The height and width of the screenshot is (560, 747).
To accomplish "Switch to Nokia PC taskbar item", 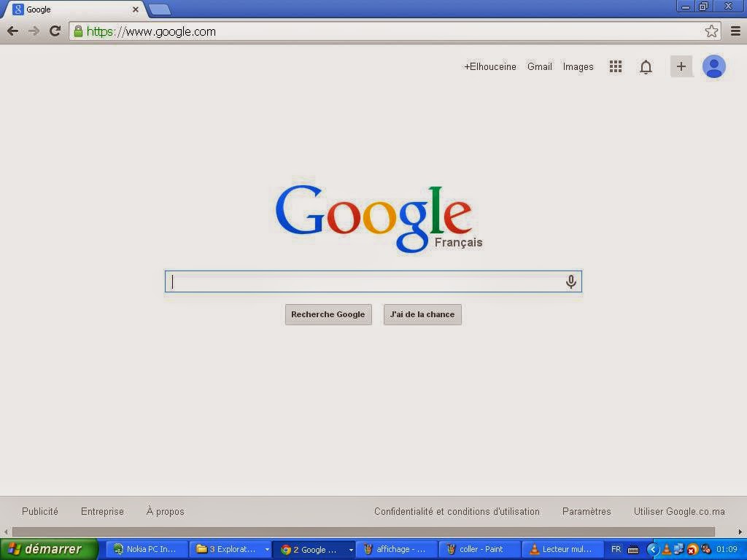I will [146, 549].
